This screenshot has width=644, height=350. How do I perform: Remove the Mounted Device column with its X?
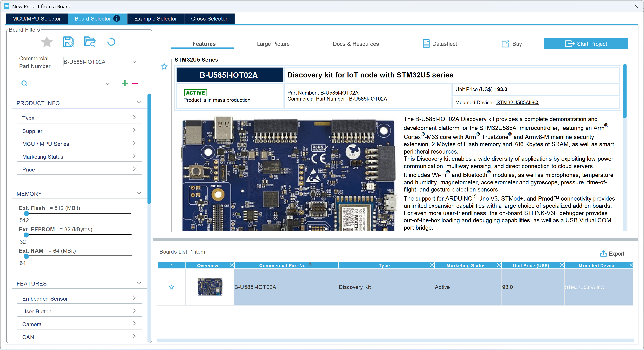631,265
